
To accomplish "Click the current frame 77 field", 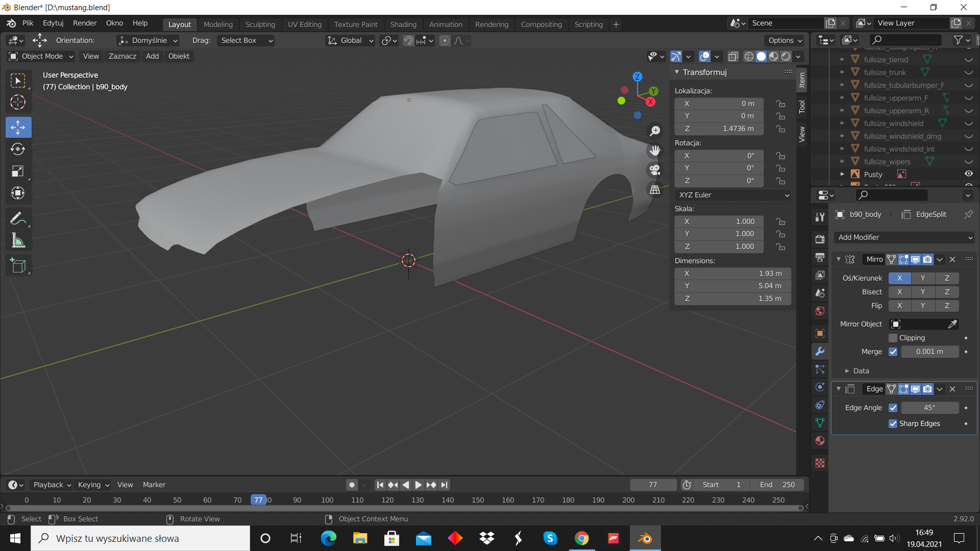I will tap(653, 485).
